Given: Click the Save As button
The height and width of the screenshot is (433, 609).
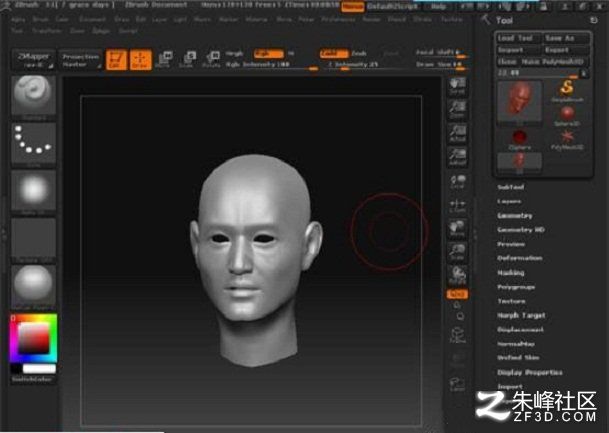Looking at the screenshot, I should [566, 38].
